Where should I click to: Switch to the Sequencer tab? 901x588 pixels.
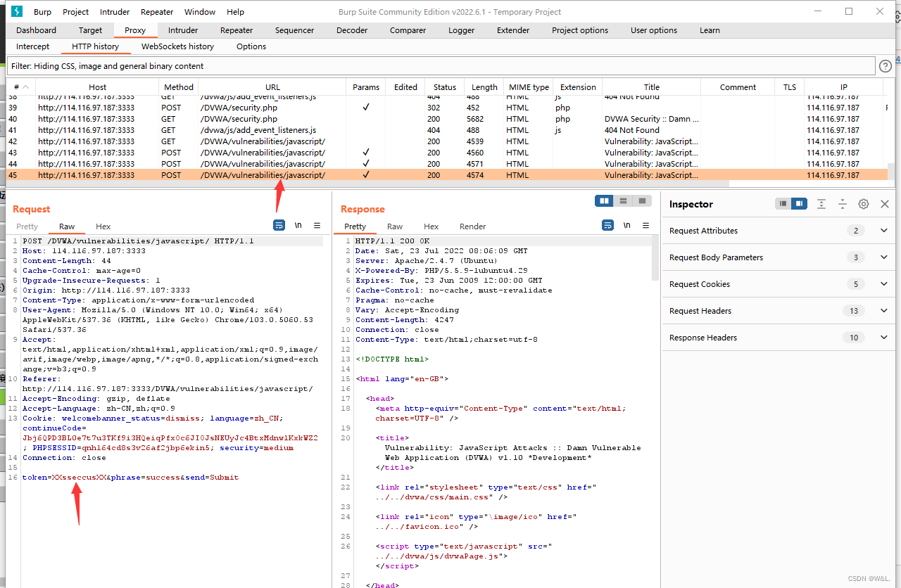[295, 30]
